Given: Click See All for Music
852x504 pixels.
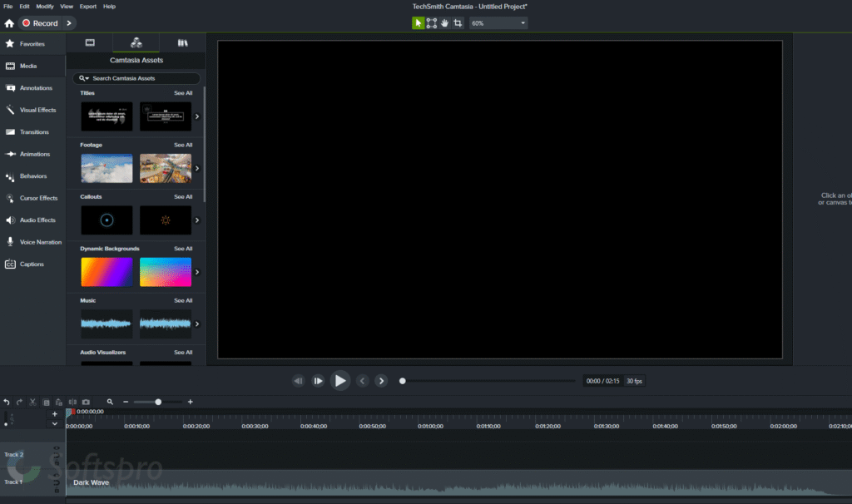Looking at the screenshot, I should pyautogui.click(x=183, y=300).
